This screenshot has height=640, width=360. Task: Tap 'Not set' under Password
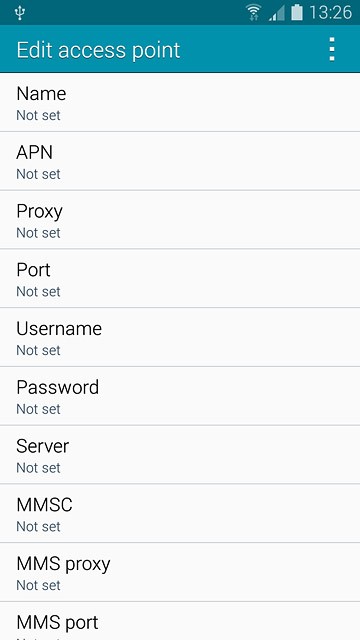[x=38, y=409]
